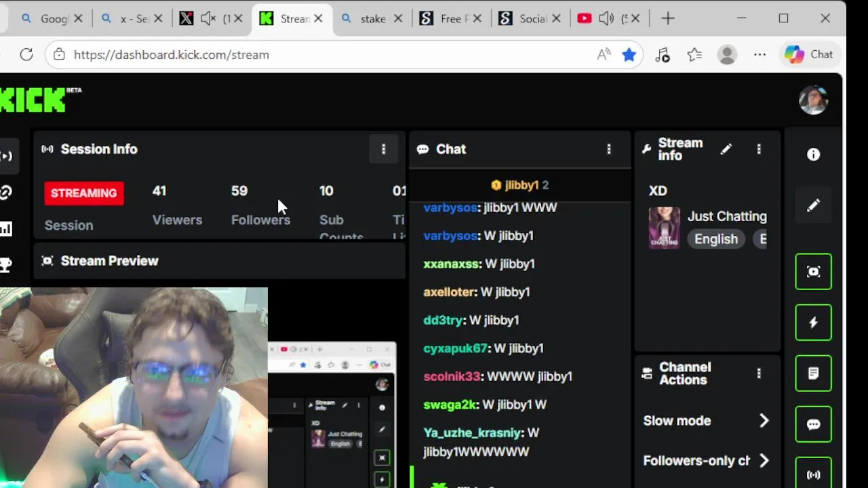
Task: Click username swaga2k in chat
Action: pos(451,405)
